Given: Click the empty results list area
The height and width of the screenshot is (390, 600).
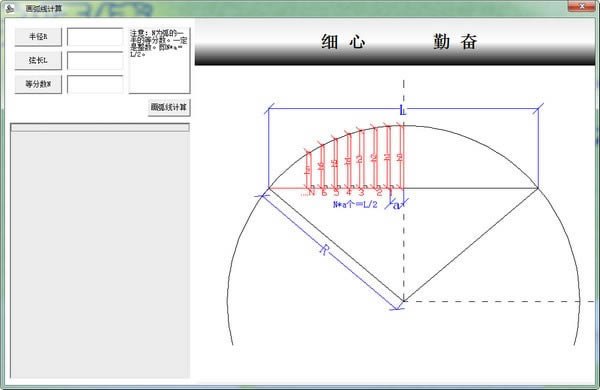Looking at the screenshot, I should (100, 255).
